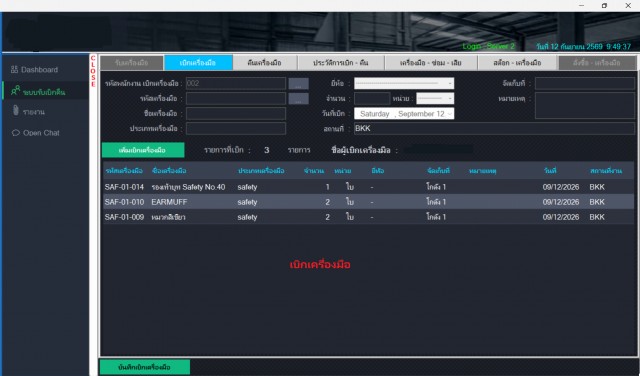Select the SAF-01-010 table row

click(368, 202)
